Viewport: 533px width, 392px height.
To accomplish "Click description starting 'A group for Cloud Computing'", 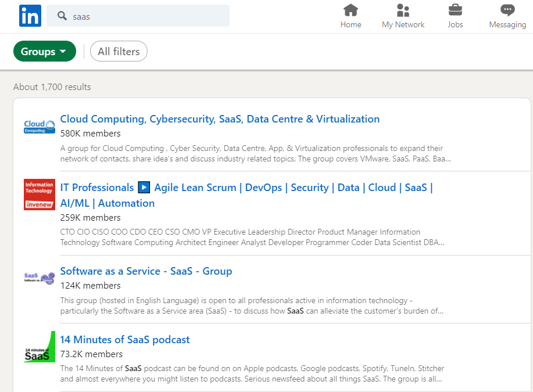I will pos(256,153).
